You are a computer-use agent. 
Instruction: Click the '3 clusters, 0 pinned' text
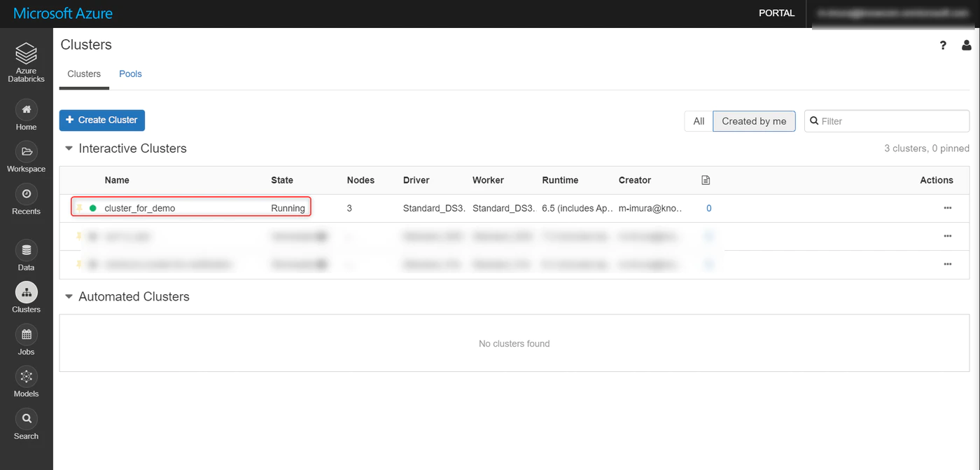[927, 148]
